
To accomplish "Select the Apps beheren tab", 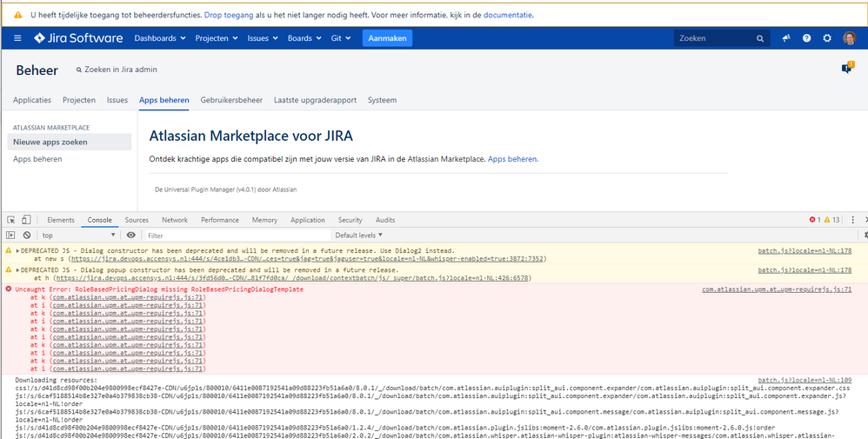I will coord(164,100).
